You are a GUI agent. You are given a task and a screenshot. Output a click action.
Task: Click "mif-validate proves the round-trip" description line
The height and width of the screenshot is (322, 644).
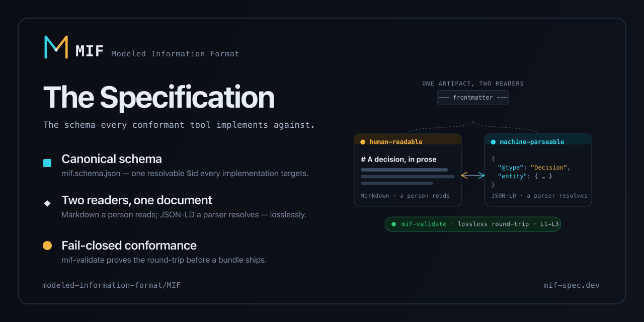pyautogui.click(x=164, y=260)
